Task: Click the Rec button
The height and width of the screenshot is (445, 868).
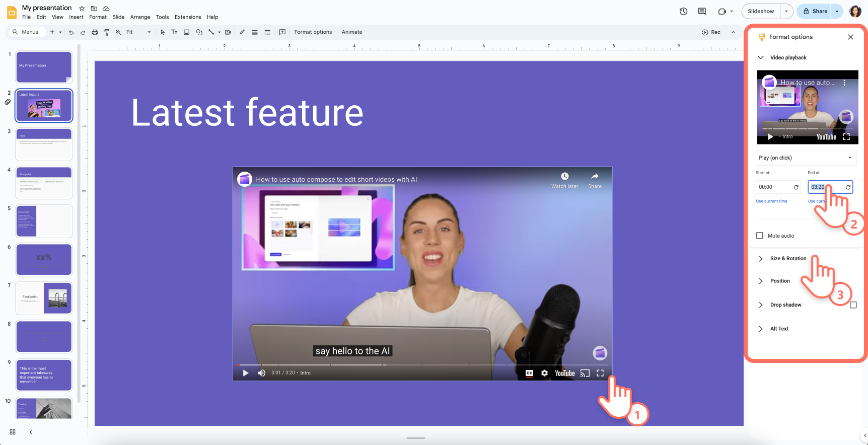Action: coord(711,32)
